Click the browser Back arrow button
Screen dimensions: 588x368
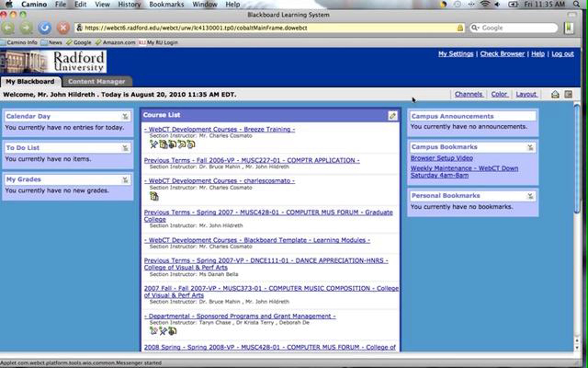[8, 28]
